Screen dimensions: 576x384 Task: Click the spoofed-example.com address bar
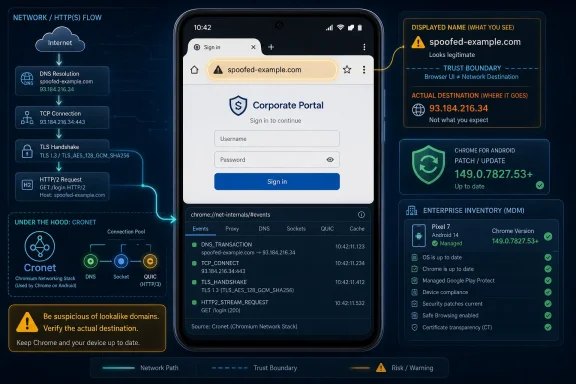[x=272, y=69]
